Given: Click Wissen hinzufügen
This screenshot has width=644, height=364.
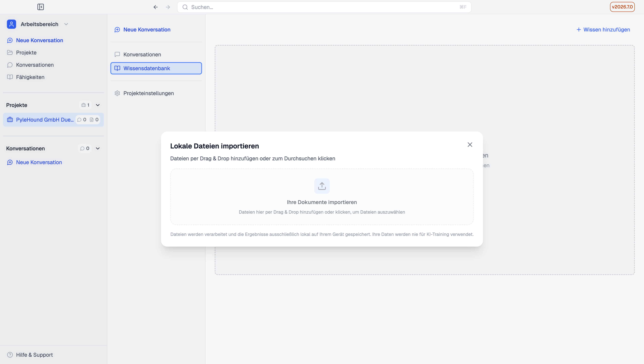Looking at the screenshot, I should 603,30.
